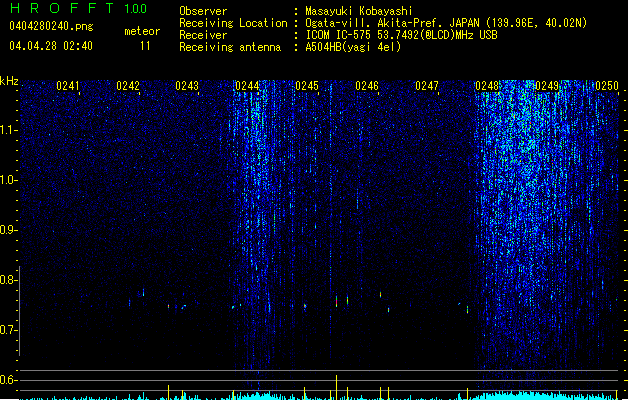Click the 0244 time marker
This screenshot has height=400, width=629.
click(x=247, y=86)
